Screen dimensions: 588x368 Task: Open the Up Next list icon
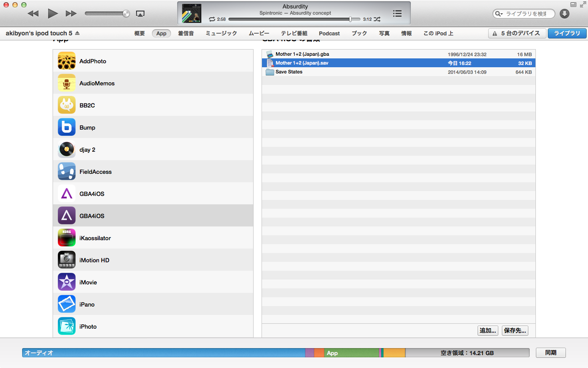click(x=397, y=14)
